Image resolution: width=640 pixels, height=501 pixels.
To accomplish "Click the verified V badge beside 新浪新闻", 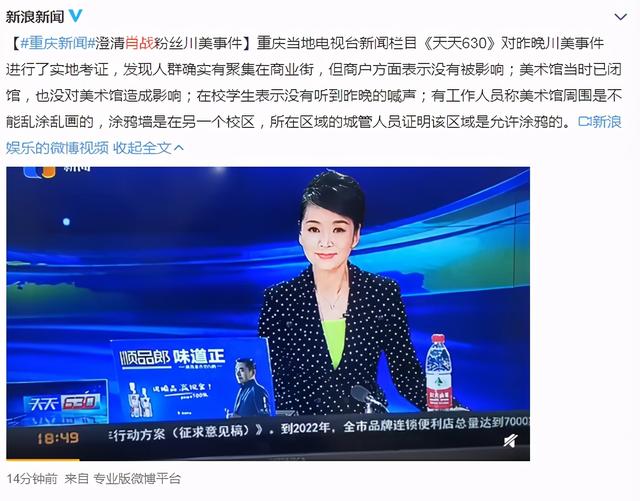I will coord(76,16).
